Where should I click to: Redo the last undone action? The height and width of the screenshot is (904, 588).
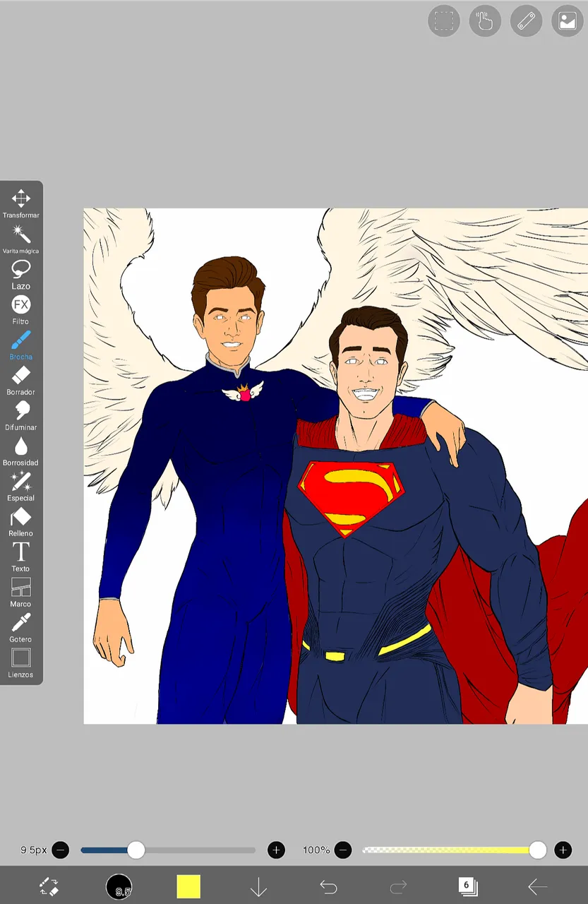398,886
